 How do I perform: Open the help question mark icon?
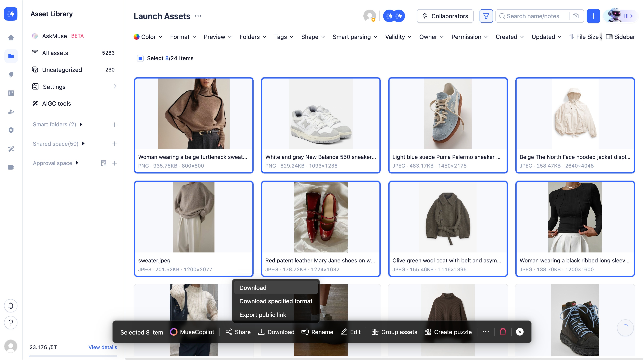tap(11, 322)
